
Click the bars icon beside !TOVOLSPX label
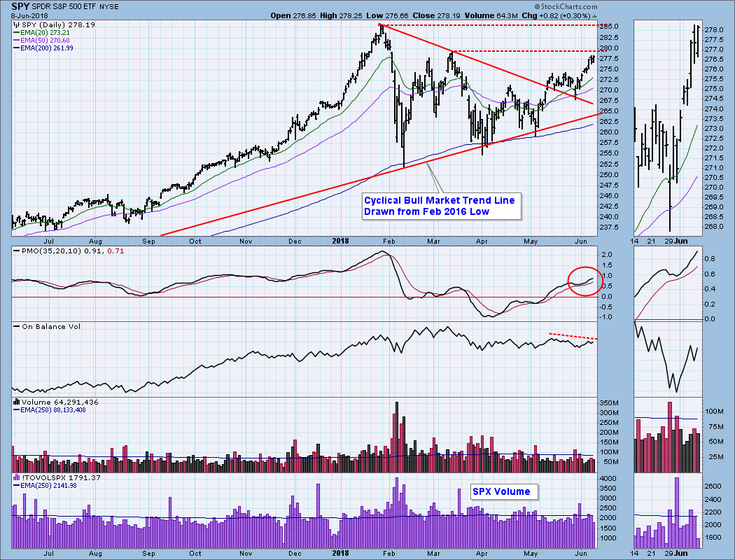(x=17, y=477)
